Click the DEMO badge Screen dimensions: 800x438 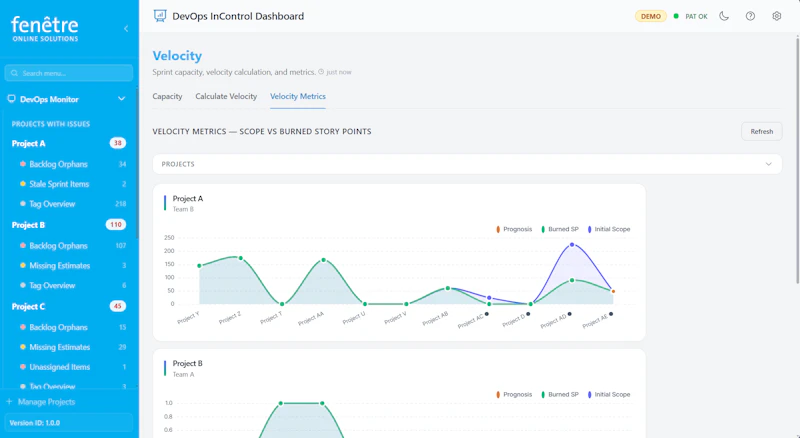click(651, 16)
